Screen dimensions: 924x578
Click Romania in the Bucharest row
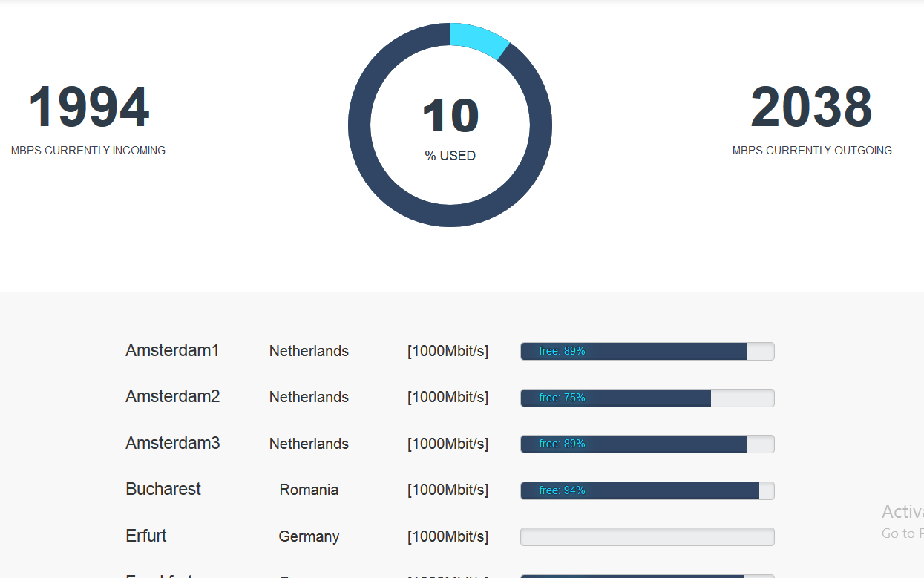coord(309,490)
